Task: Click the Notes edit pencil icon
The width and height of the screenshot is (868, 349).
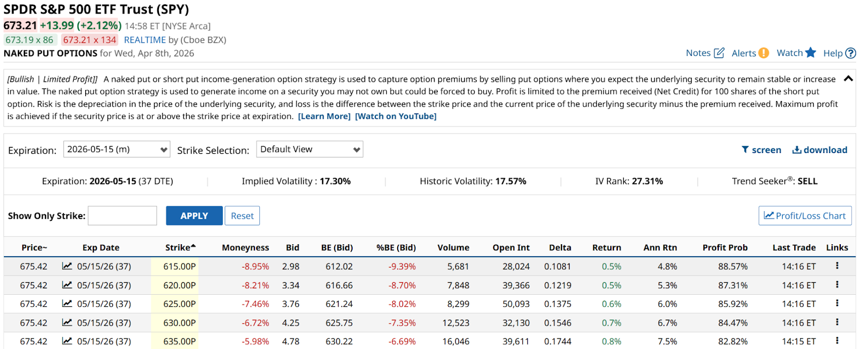Action: point(719,53)
